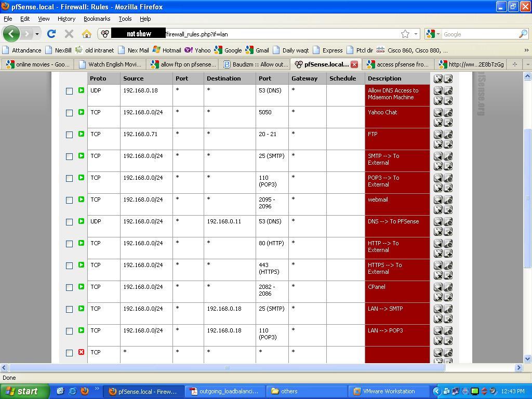
Task: Move selected rules before LAN --> SMTP rule
Action: (438, 309)
